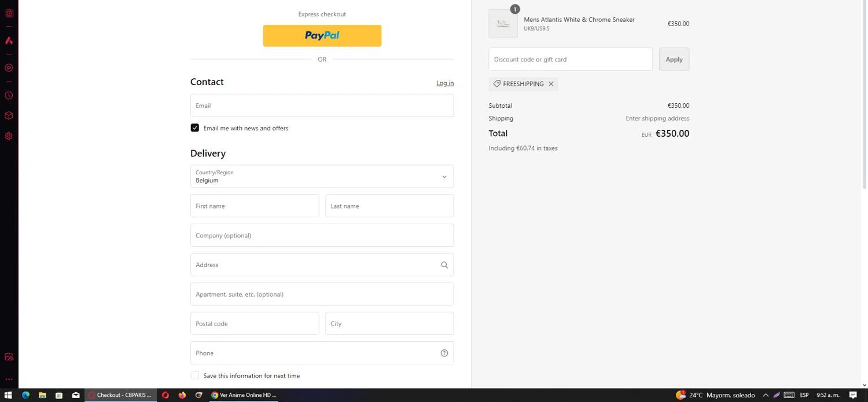
Task: Open the sidebar three-dots more menu
Action: pos(9,379)
